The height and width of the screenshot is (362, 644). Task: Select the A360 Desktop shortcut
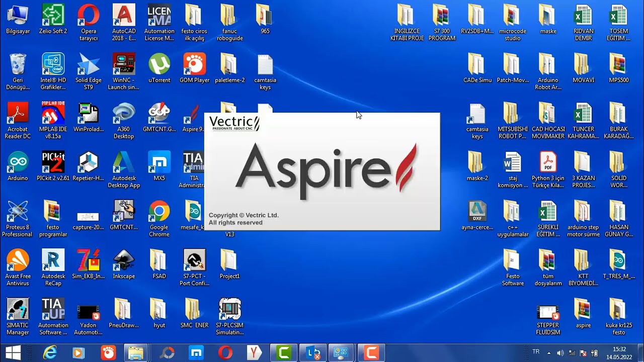[x=124, y=122]
